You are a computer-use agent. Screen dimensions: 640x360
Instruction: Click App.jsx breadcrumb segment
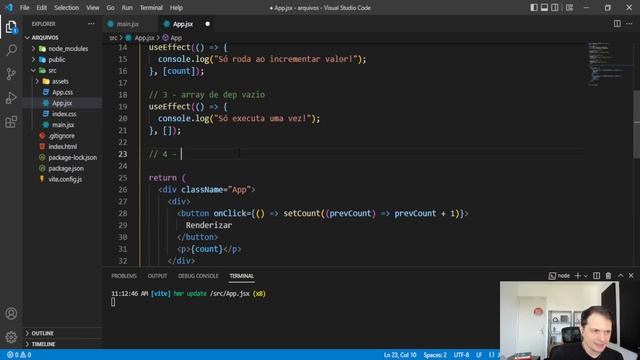click(x=144, y=38)
